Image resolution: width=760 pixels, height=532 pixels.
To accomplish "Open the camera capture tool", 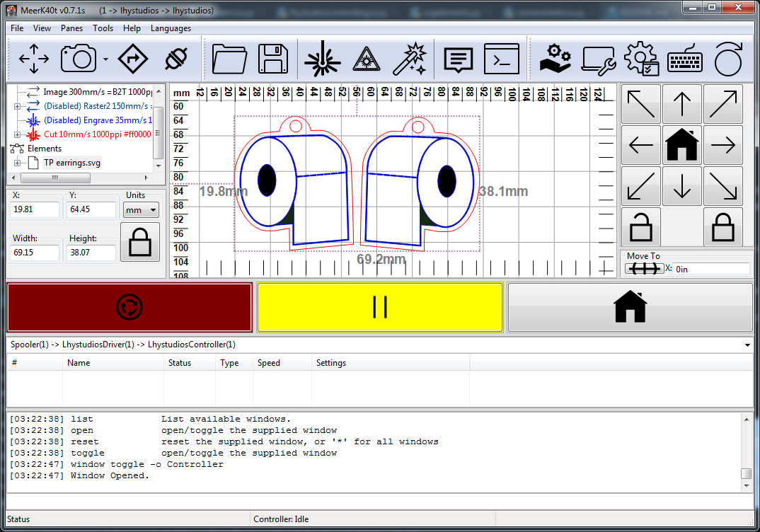I will [x=78, y=59].
